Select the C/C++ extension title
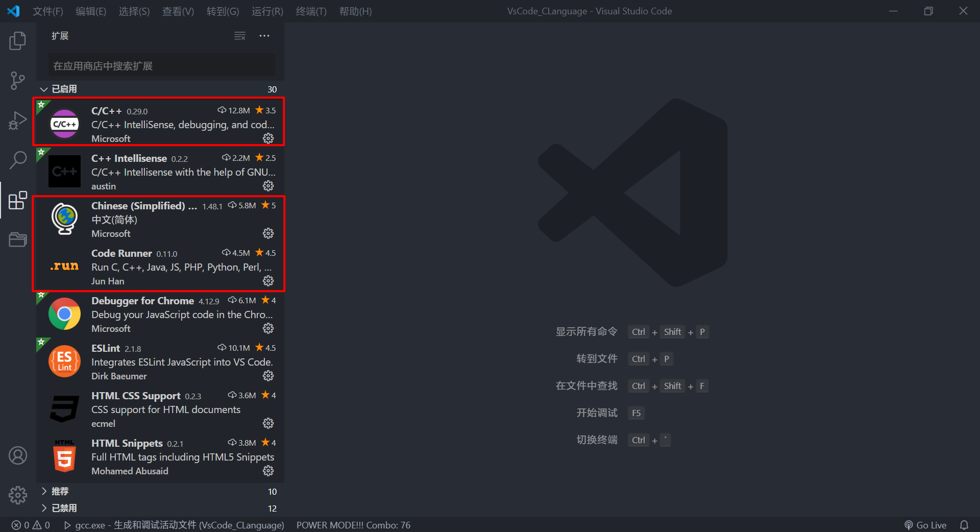980x532 pixels. point(107,111)
